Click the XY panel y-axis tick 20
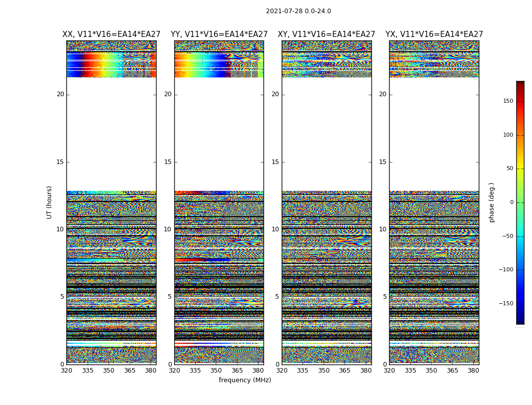532x405 pixels. (x=275, y=94)
